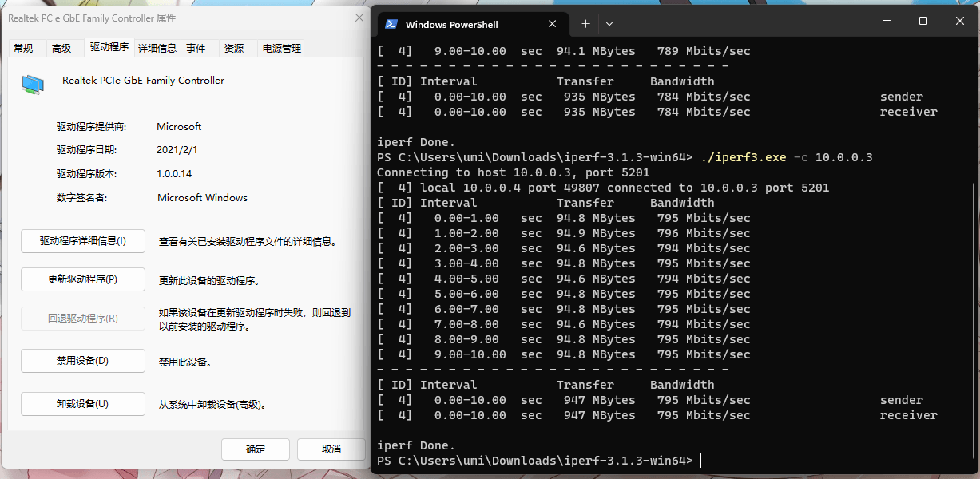Viewport: 980px width, 479px height.
Task: Open a new terminal tab with plus button
Action: 585,24
